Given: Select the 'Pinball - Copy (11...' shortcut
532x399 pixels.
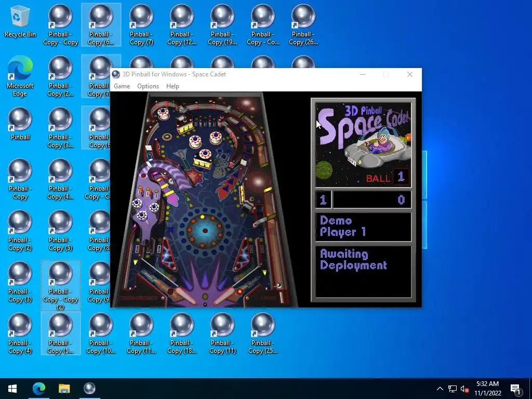Looking at the screenshot, I should (x=141, y=334).
